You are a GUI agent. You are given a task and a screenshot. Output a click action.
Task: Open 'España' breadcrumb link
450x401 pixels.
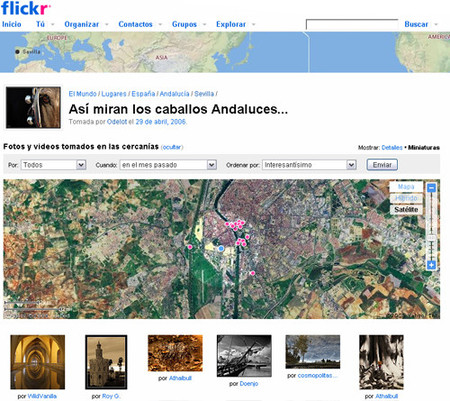tap(143, 94)
